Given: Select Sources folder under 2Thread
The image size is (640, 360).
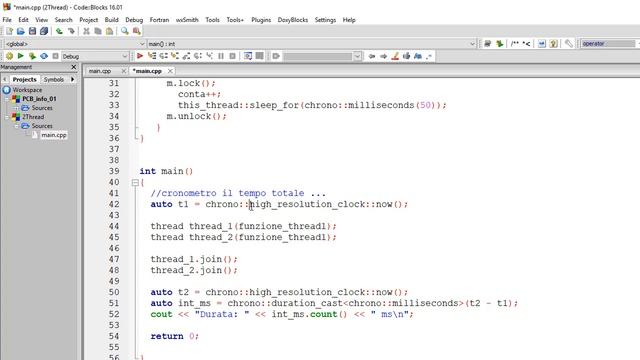Looking at the screenshot, I should [42, 126].
